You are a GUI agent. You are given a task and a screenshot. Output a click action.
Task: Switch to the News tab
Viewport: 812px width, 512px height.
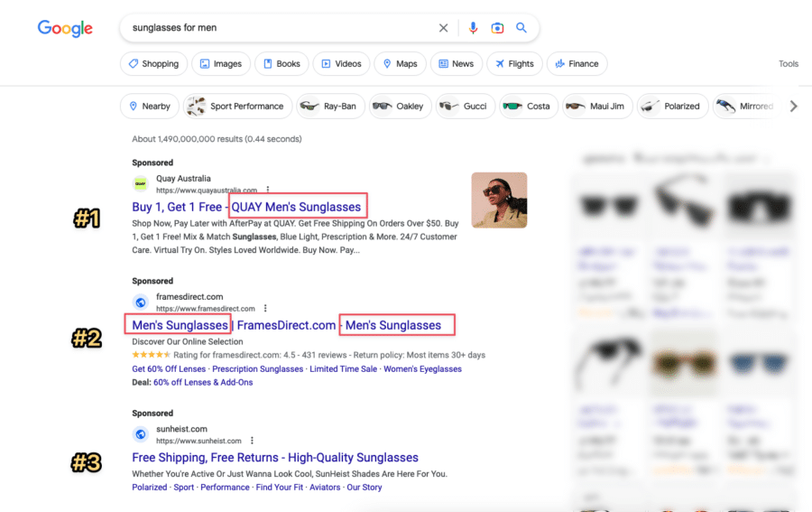coord(457,64)
